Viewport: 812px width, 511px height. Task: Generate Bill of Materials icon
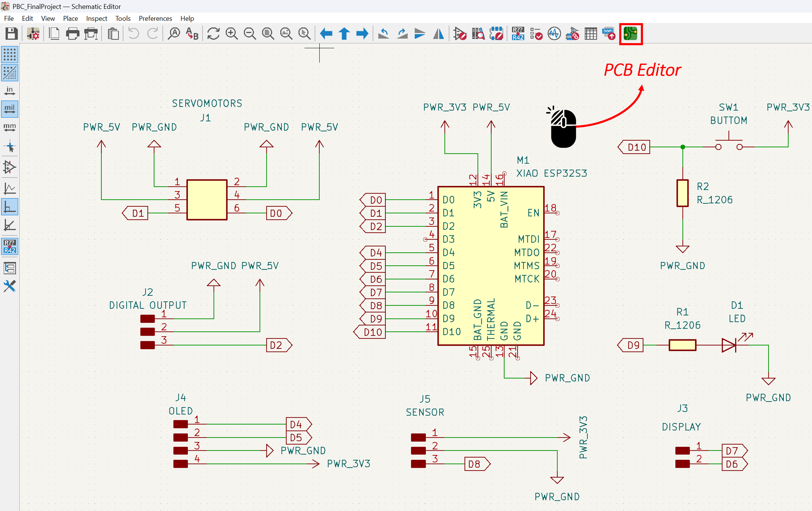(609, 34)
